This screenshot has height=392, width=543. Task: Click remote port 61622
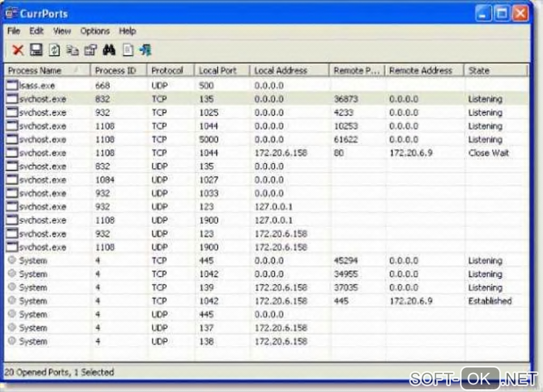point(345,140)
